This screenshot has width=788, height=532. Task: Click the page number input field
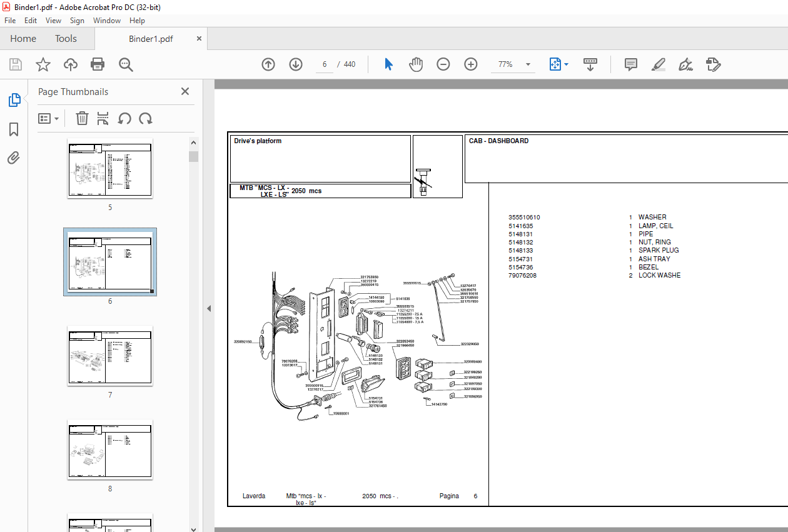coord(325,64)
